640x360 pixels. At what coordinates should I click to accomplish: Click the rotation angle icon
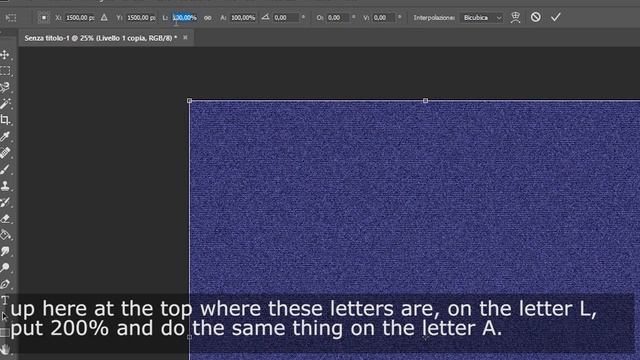tap(265, 17)
